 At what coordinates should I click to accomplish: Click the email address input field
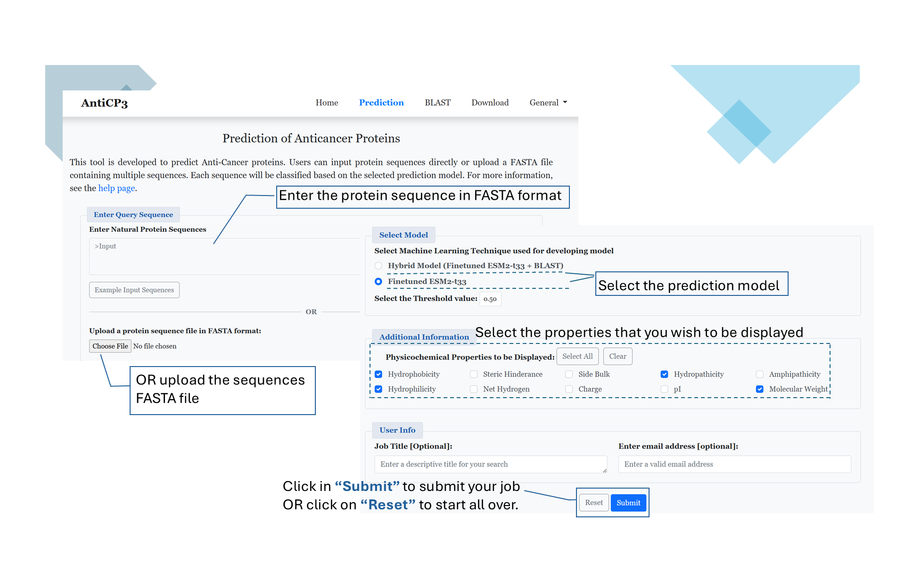click(x=734, y=464)
